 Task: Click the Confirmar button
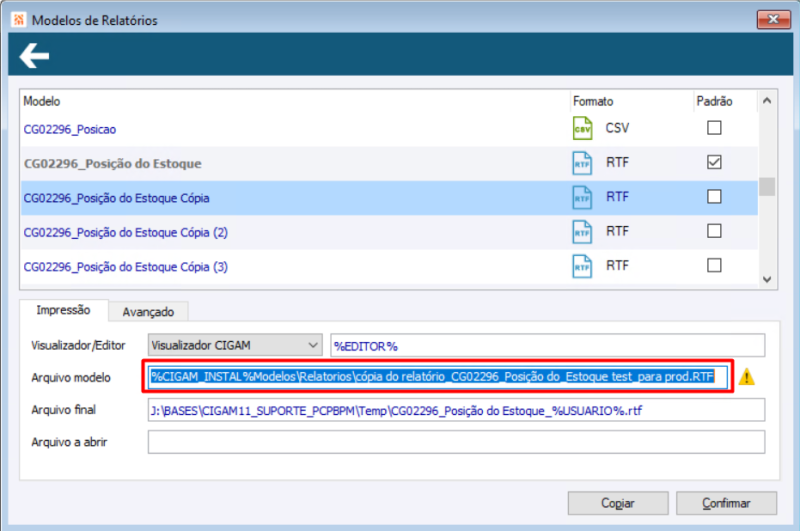coord(727,503)
